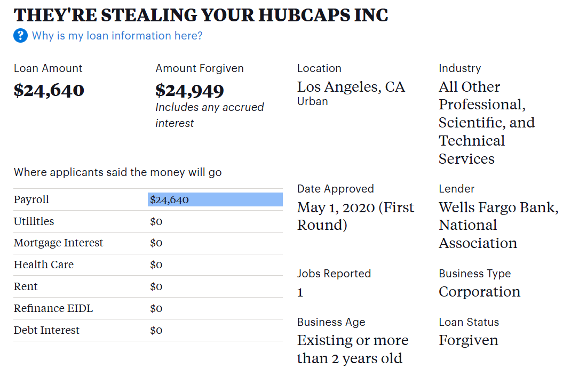Click the Los Angeles, CA location text

351,87
